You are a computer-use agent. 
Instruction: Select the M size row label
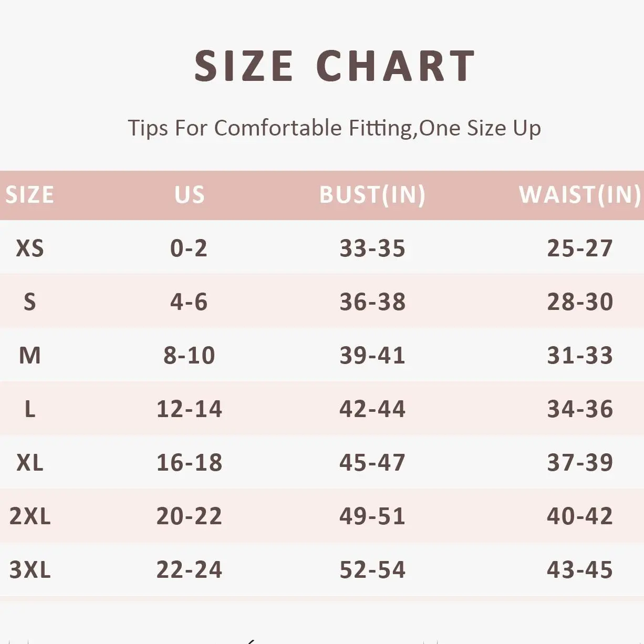click(x=30, y=356)
